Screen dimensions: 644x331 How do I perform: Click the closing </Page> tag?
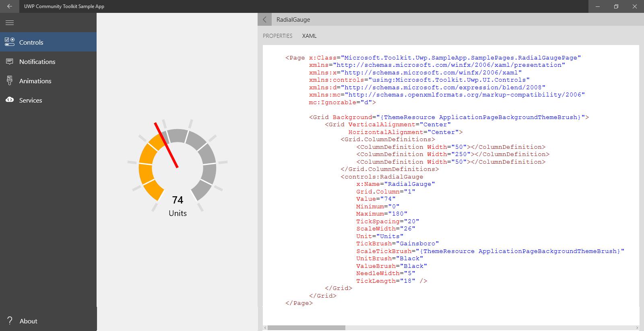pos(299,303)
